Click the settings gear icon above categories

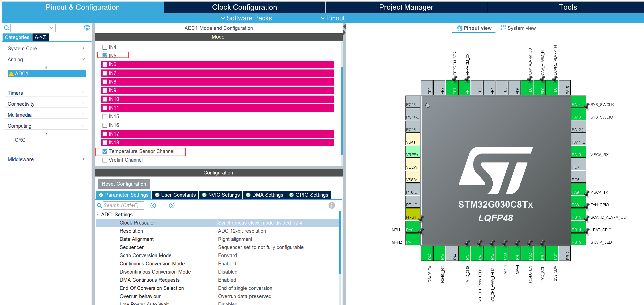click(x=87, y=28)
